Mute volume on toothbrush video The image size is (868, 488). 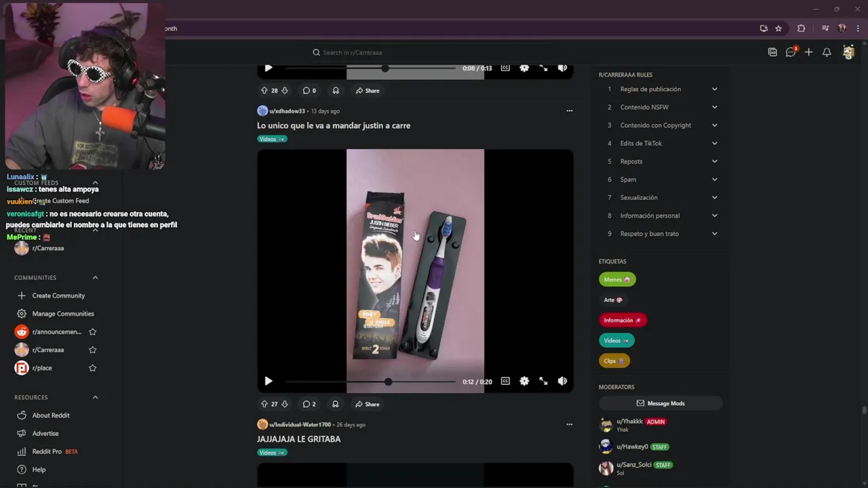(562, 382)
